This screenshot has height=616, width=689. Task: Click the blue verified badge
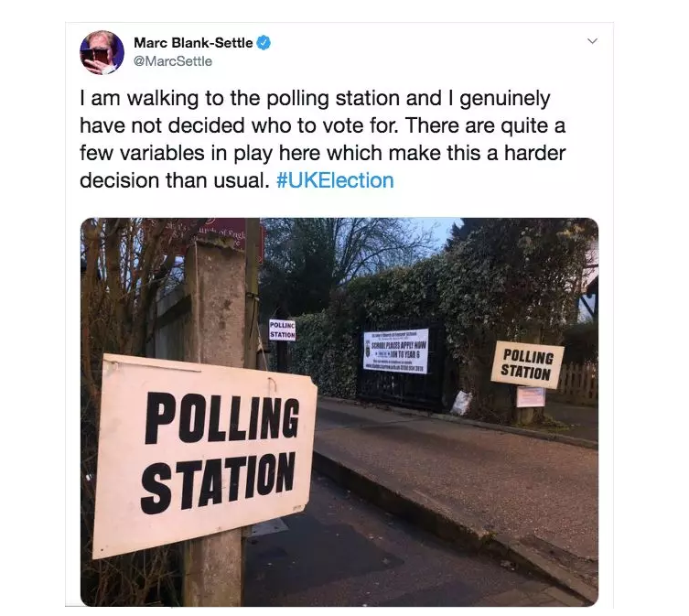click(264, 43)
